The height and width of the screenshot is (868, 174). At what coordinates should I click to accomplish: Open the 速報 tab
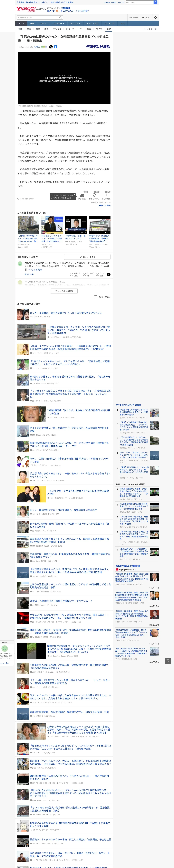tap(32, 24)
